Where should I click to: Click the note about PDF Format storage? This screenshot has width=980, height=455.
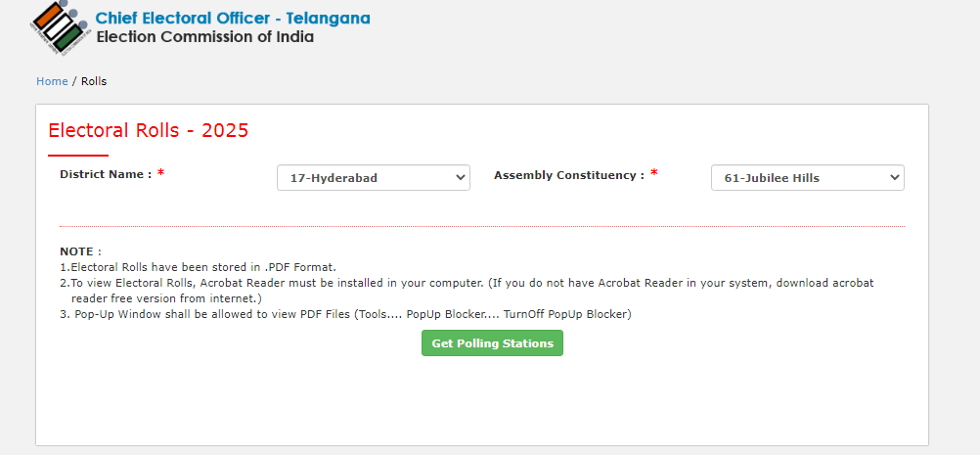[198, 267]
